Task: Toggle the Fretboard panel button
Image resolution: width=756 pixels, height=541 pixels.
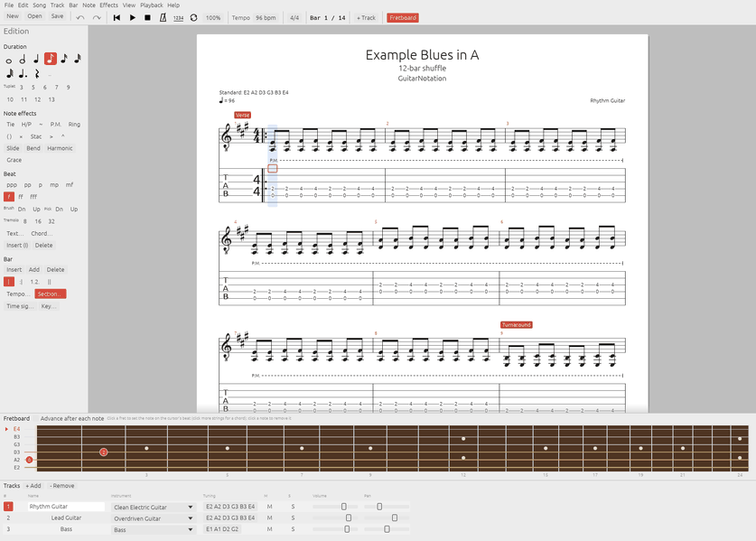Action: coord(403,18)
